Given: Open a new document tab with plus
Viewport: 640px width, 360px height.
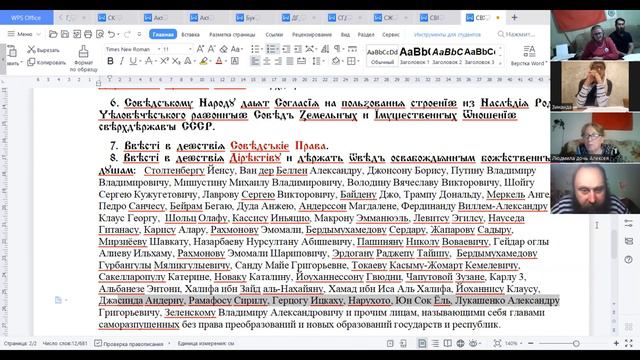Looking at the screenshot, I should tap(514, 18).
